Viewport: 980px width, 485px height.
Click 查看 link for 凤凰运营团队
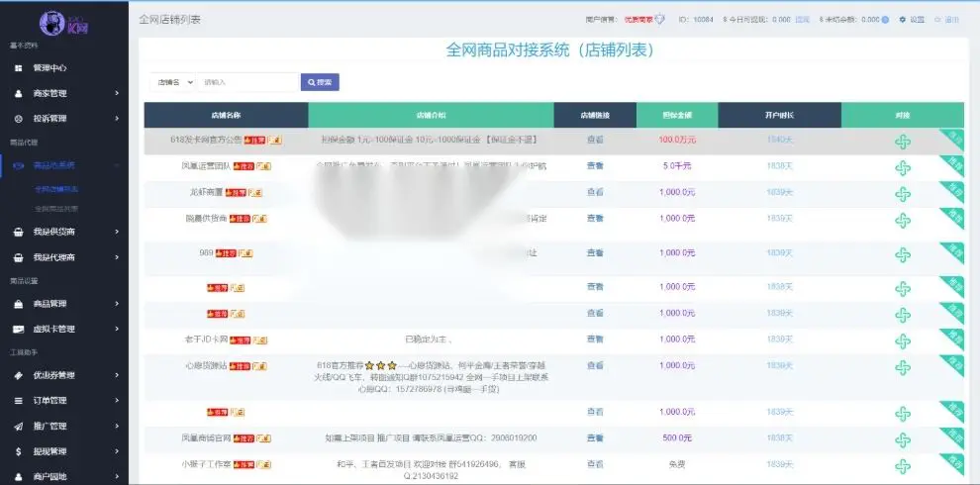pos(595,165)
